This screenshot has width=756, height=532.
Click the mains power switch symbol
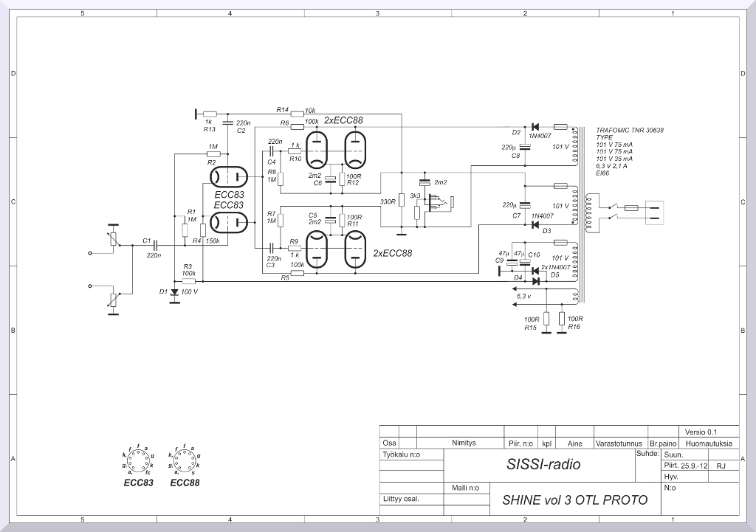pyautogui.click(x=611, y=209)
